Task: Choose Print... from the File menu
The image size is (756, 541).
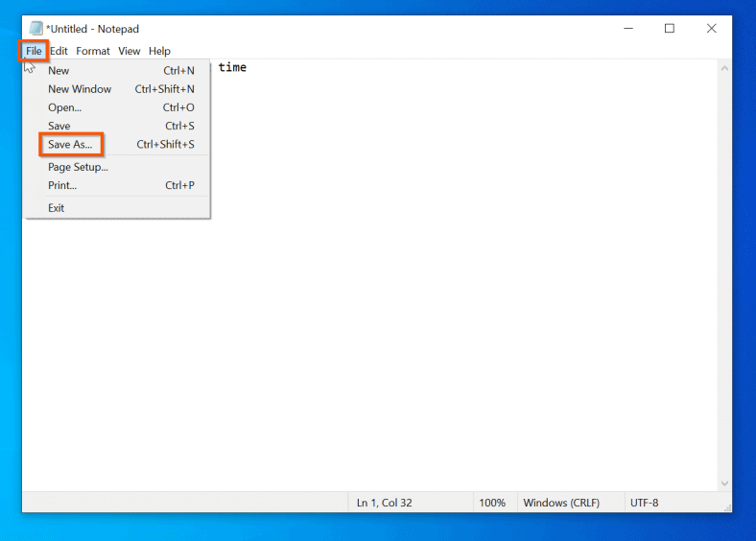Action: point(62,185)
